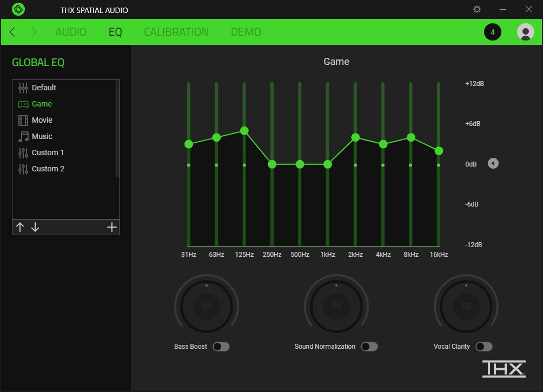Enable the Bass Boost toggle
Viewport: 543px width, 392px height.
coord(221,347)
